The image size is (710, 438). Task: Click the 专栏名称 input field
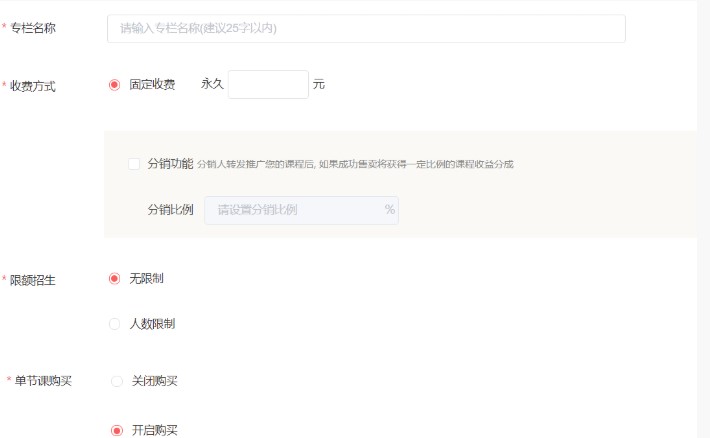click(366, 29)
